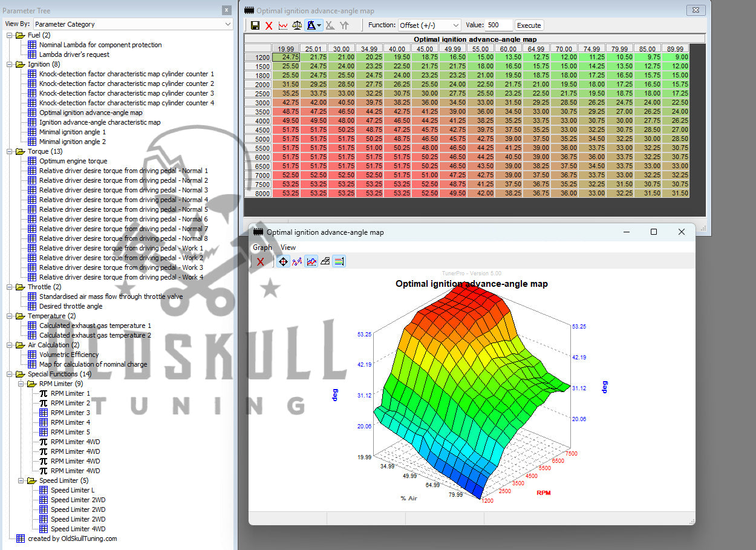Collapse the RPM Limiter (9) folder
The height and width of the screenshot is (550, 756).
(21, 384)
